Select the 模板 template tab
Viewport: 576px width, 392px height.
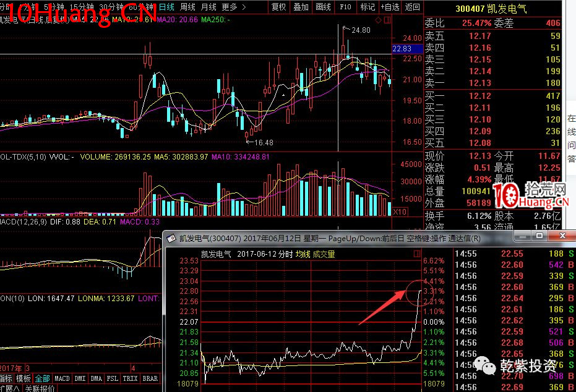point(24,378)
